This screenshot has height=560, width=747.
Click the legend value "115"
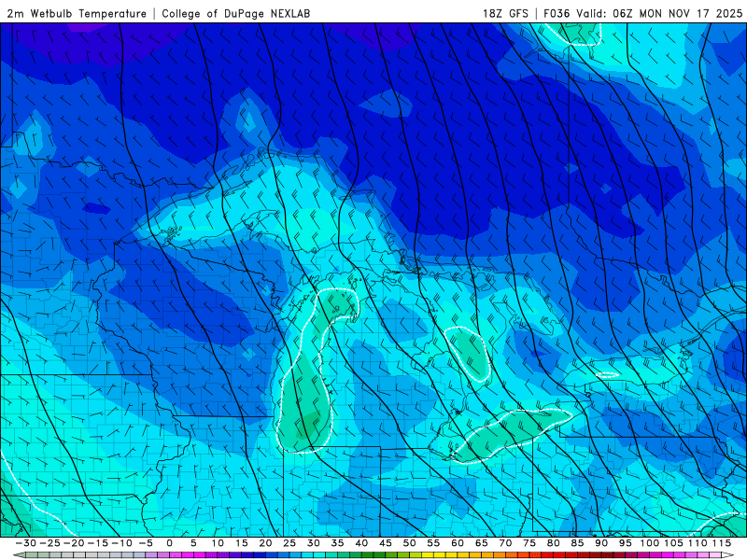721,543
